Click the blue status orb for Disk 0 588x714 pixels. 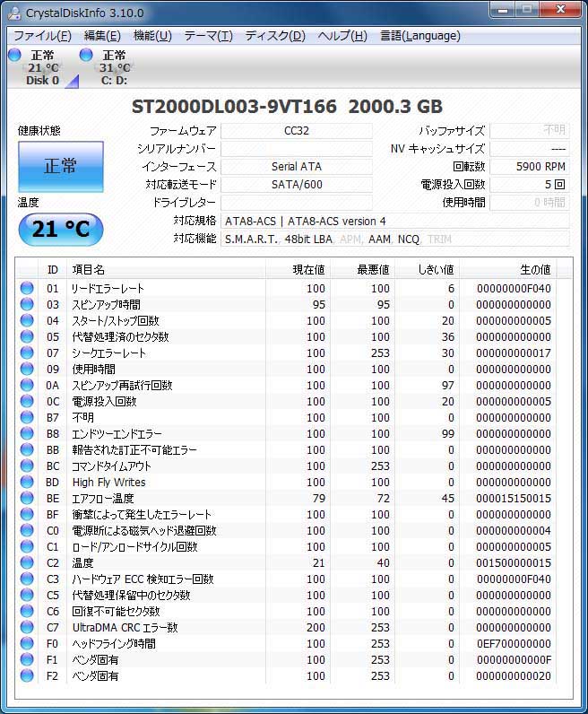click(14, 55)
